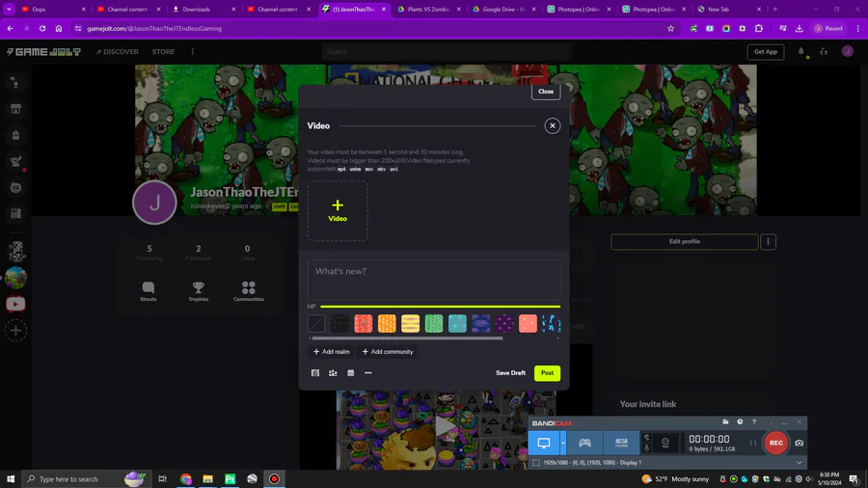Open Bandicam output folder icon

(x=725, y=422)
